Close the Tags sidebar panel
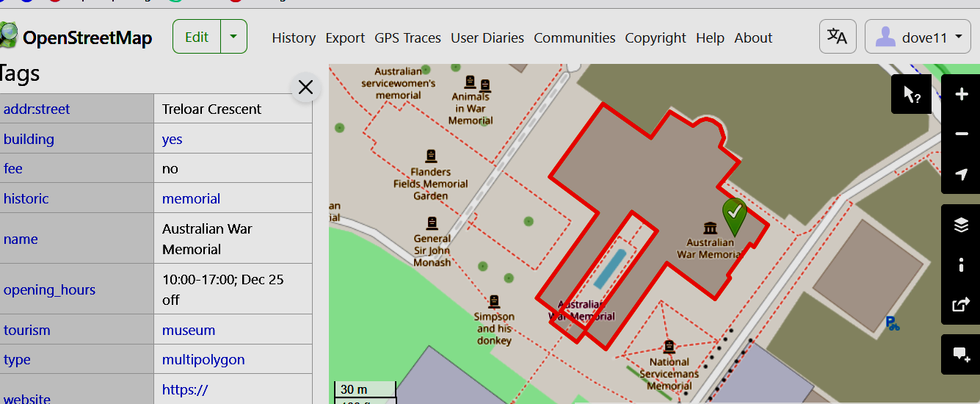The height and width of the screenshot is (404, 980). [x=305, y=87]
